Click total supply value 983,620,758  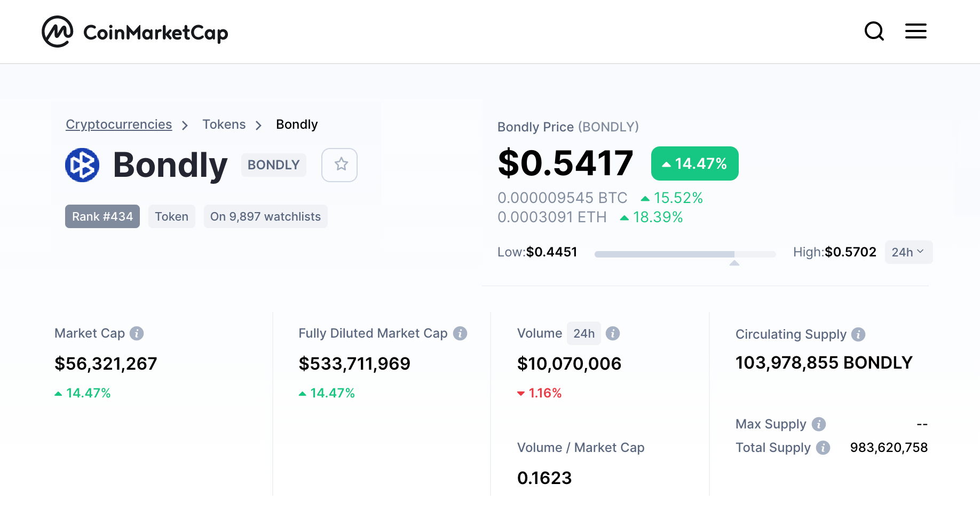889,448
